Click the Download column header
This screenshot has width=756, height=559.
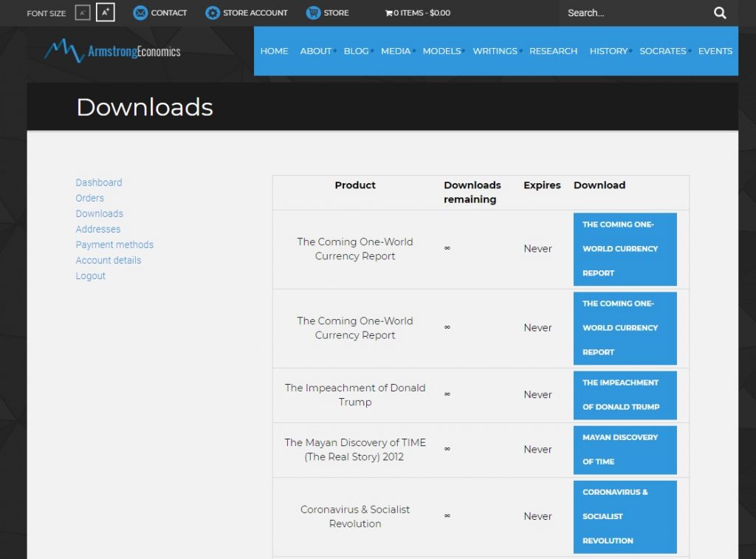pyautogui.click(x=599, y=185)
